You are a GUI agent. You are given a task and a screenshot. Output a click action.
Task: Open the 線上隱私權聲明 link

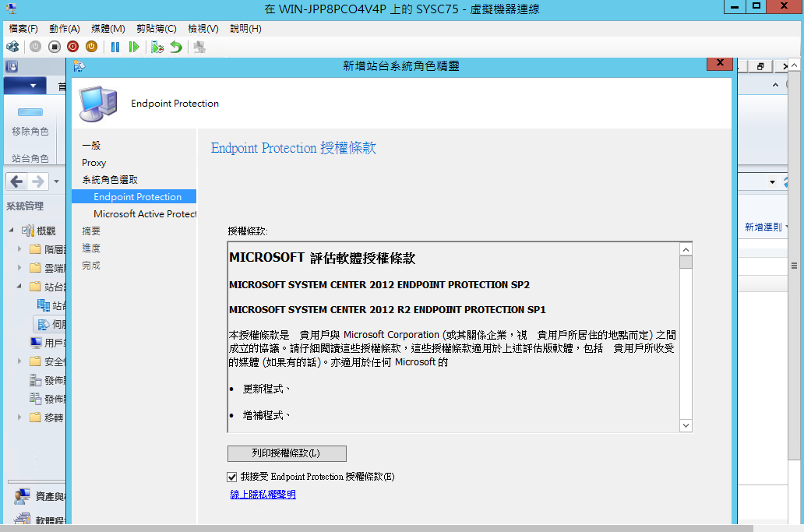[x=263, y=495]
